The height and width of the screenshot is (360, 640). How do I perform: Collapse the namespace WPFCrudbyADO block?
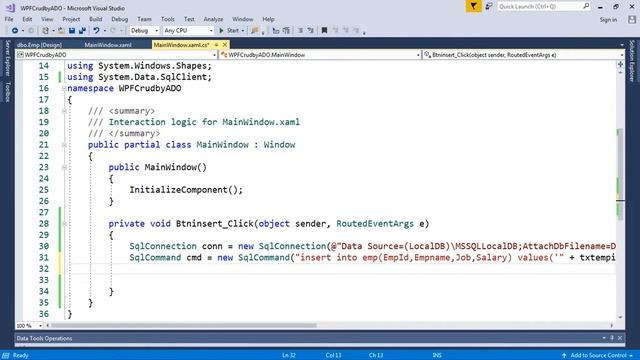[x=64, y=88]
